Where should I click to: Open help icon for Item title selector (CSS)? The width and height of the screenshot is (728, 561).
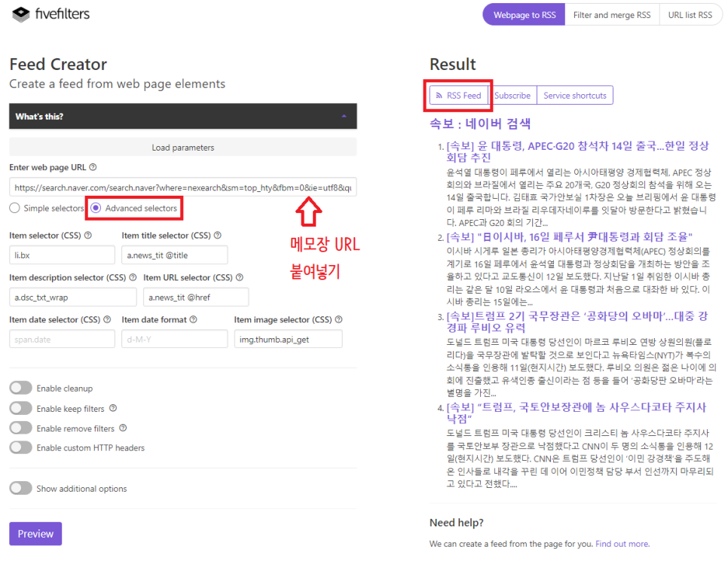coord(217,235)
